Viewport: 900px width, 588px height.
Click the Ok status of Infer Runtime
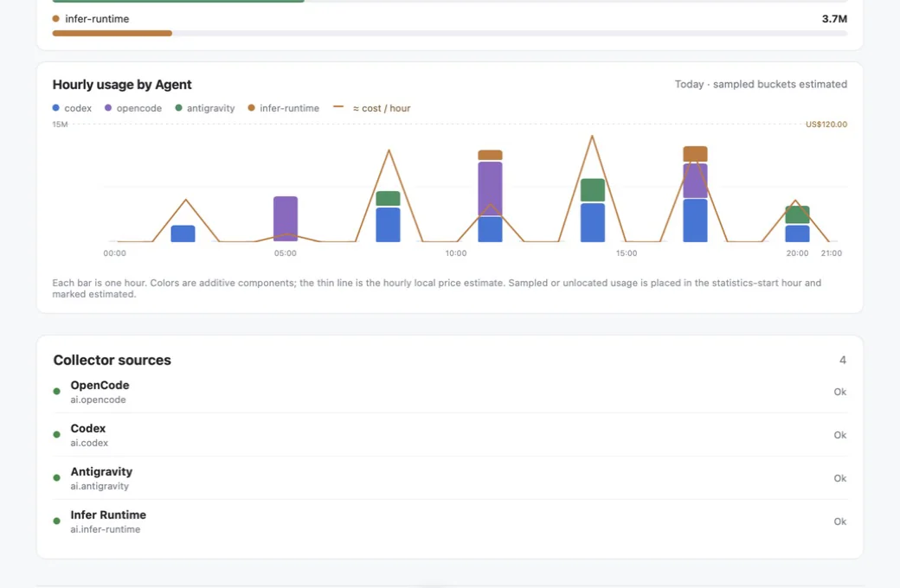click(x=839, y=521)
